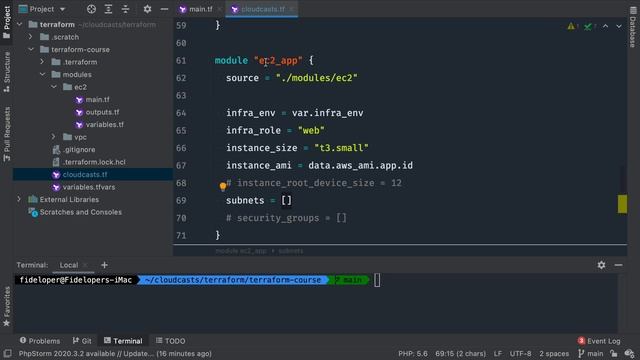This screenshot has width=640, height=360.
Task: Click the 69:15 cursor position widget
Action: click(460, 353)
